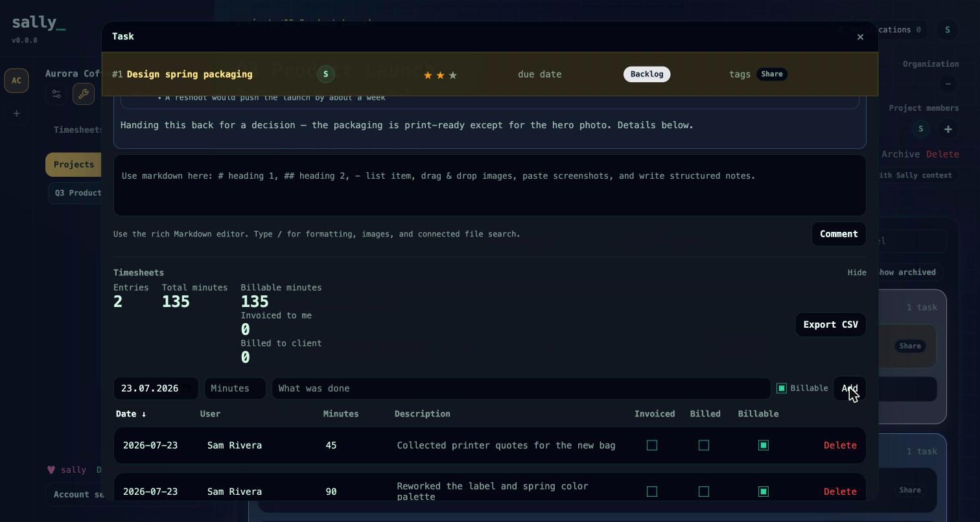Click the first priority star

(428, 75)
